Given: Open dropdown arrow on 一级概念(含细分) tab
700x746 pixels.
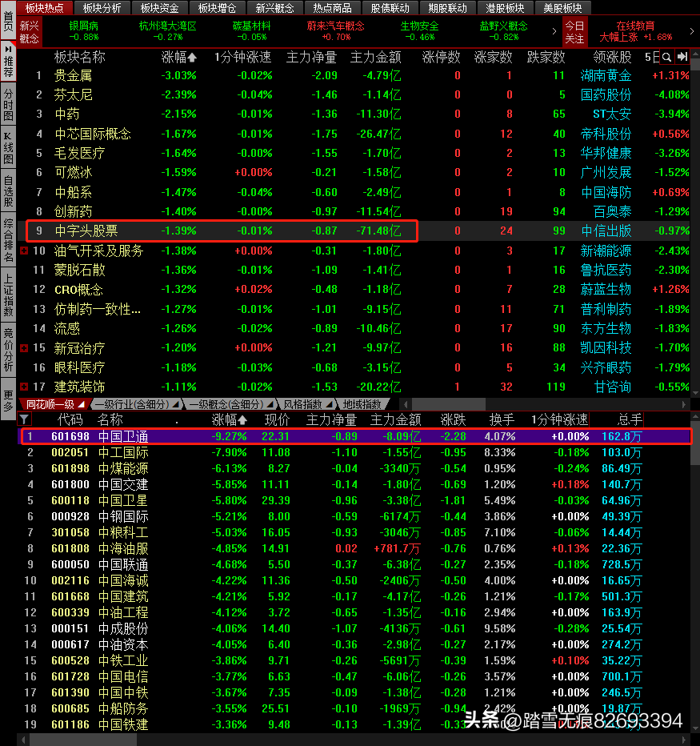Looking at the screenshot, I should [x=270, y=404].
